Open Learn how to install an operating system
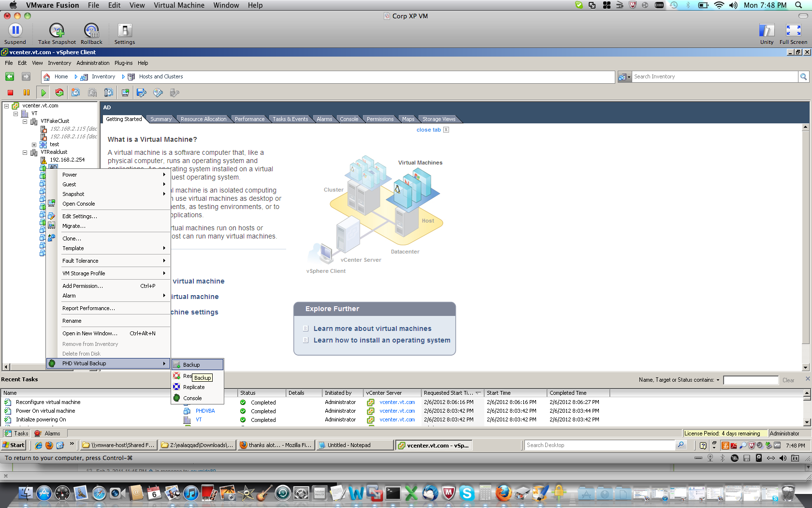Image resolution: width=812 pixels, height=508 pixels. 382,340
